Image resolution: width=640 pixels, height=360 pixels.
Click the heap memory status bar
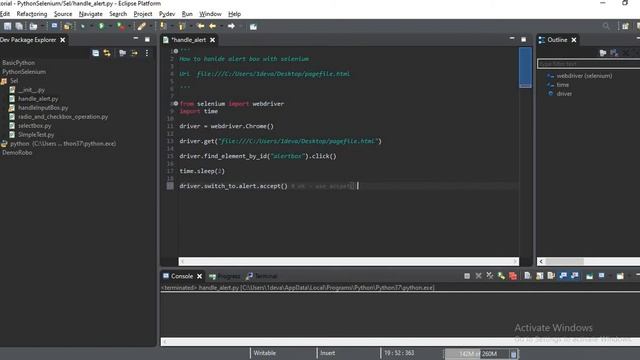(477, 354)
